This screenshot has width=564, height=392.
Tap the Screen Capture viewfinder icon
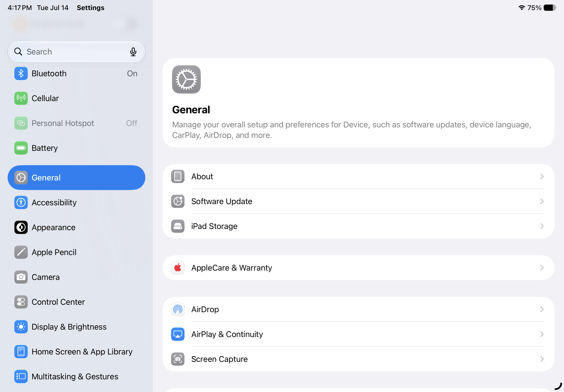click(178, 359)
